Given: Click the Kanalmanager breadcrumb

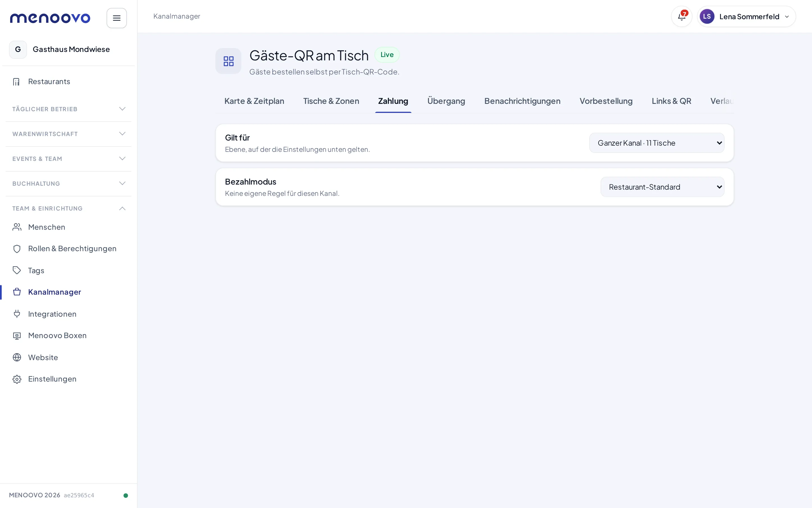Looking at the screenshot, I should pyautogui.click(x=176, y=16).
